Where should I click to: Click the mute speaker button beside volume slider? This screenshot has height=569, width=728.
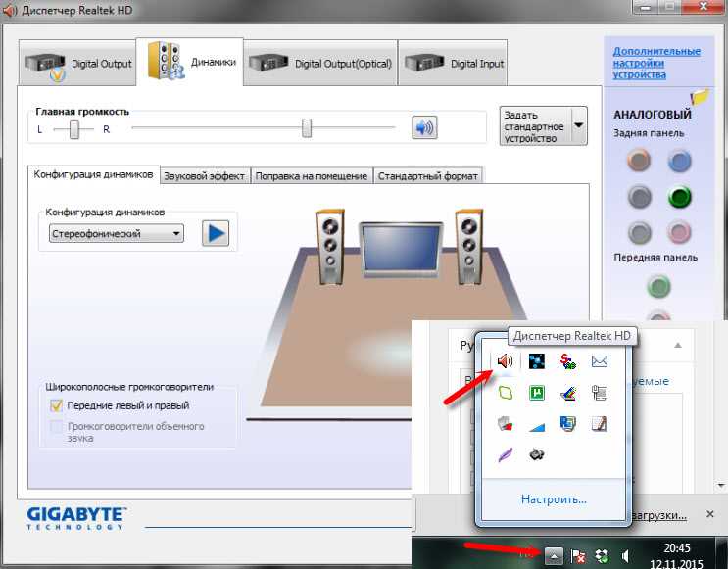pyautogui.click(x=423, y=127)
